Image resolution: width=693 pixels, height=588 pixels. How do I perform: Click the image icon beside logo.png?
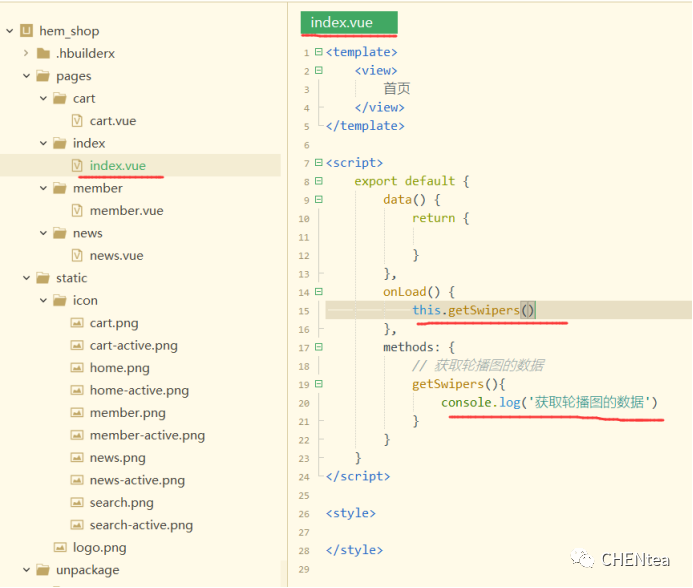tap(60, 547)
